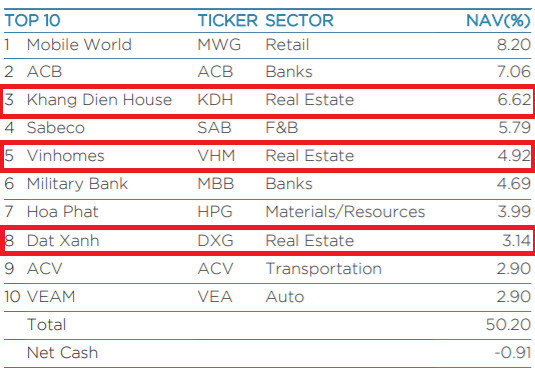The image size is (535, 373).
Task: Click the Transportation sector cell
Action: (x=323, y=269)
